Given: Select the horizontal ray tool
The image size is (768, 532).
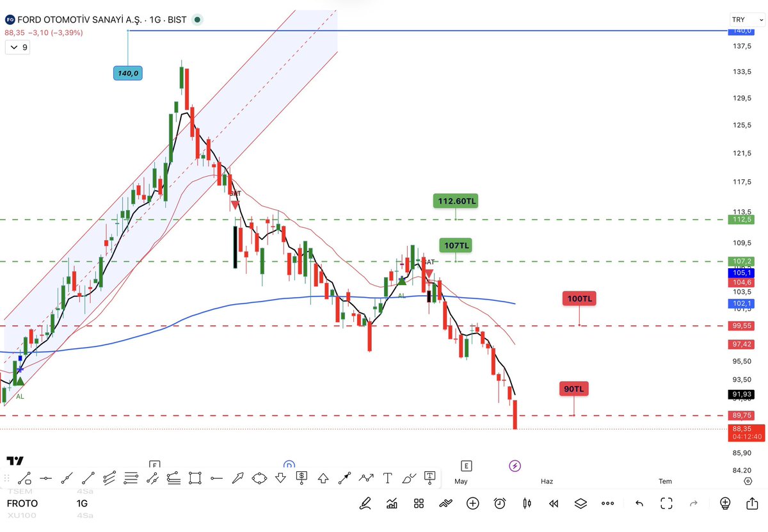Looking at the screenshot, I should pos(216,478).
